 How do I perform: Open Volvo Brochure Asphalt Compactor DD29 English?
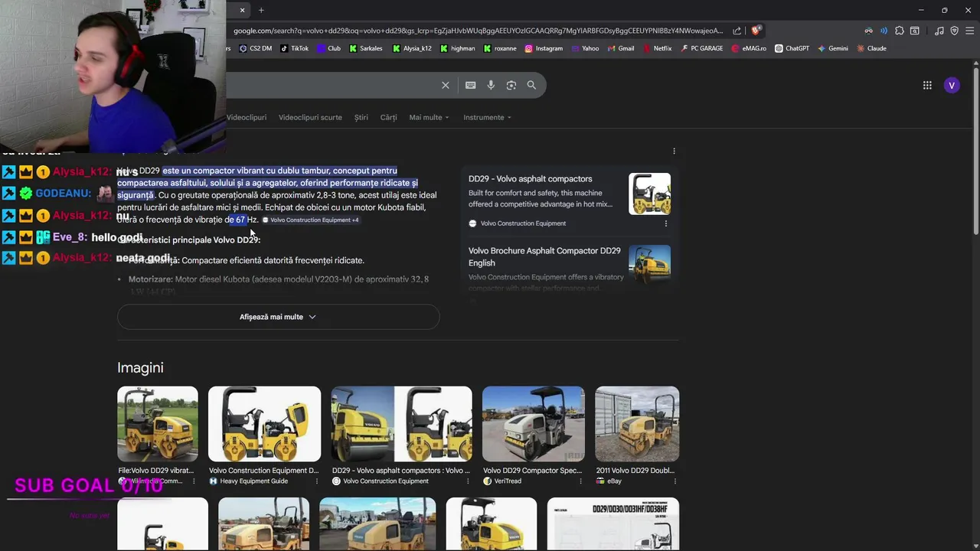point(544,256)
